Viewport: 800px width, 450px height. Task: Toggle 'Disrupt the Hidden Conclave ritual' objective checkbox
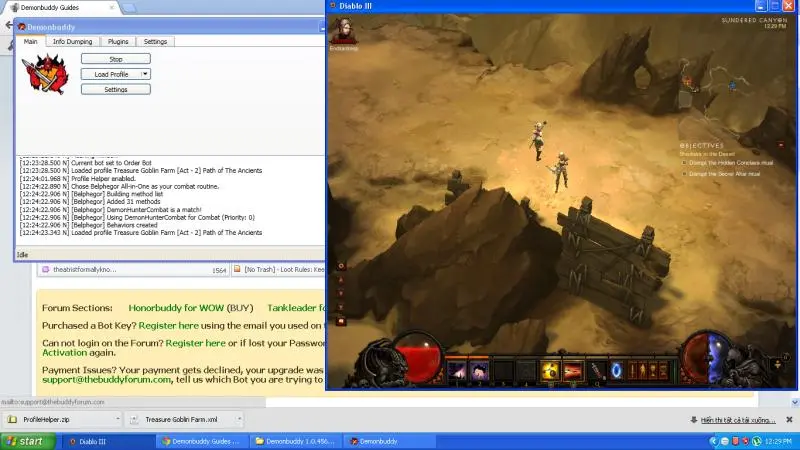685,162
